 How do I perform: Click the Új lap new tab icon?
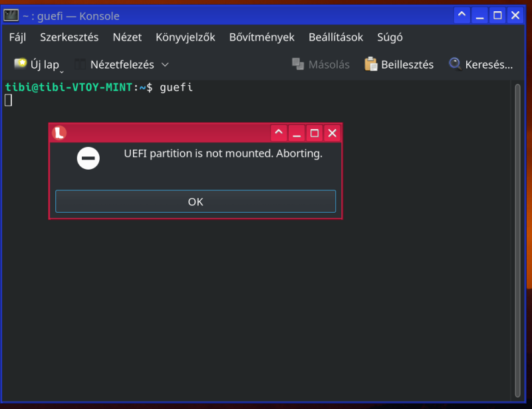coord(20,63)
